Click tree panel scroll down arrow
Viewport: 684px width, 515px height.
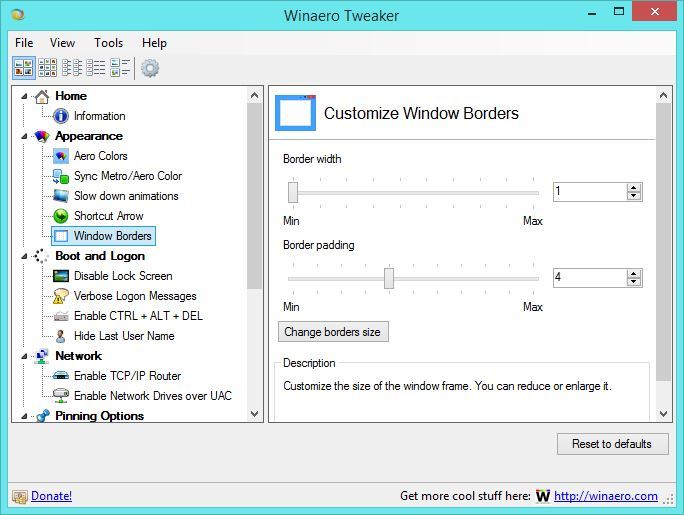pos(255,413)
